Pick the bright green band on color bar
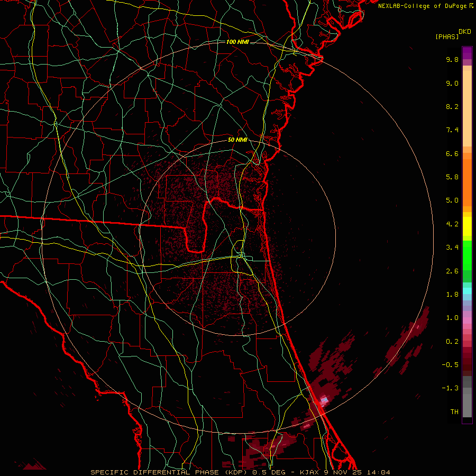Image resolution: width=476 pixels, height=476 pixels. (467, 255)
